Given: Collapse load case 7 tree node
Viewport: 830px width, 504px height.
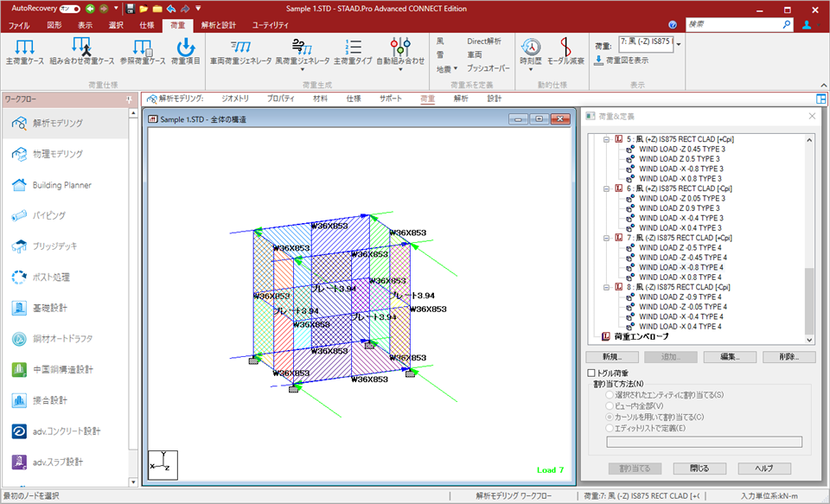Looking at the screenshot, I should pyautogui.click(x=607, y=238).
